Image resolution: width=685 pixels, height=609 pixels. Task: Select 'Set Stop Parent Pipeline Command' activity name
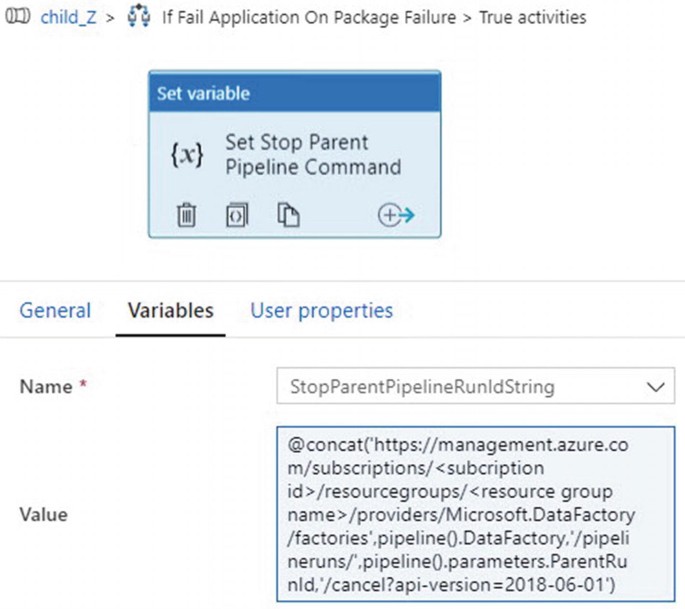313,155
